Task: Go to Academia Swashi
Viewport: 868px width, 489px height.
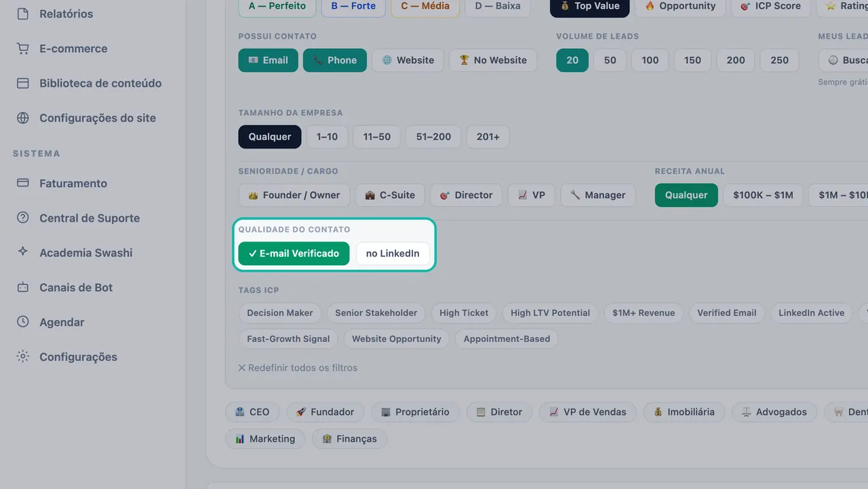Action: (x=86, y=252)
